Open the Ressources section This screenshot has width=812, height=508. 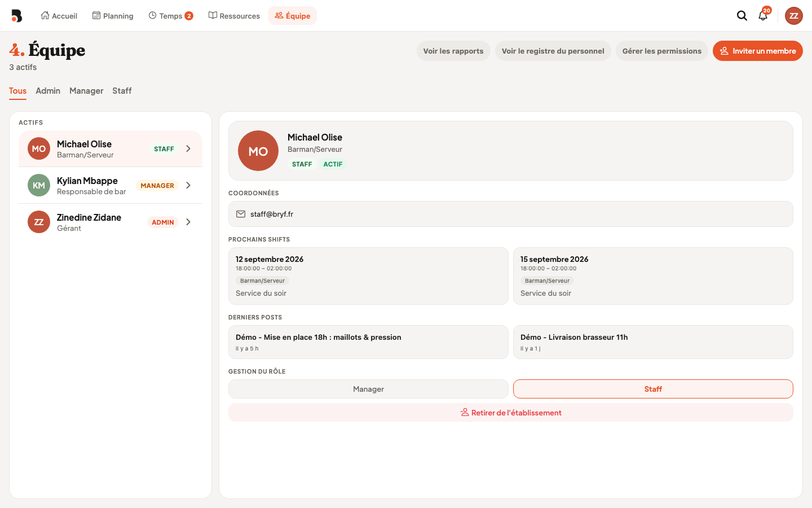point(234,16)
